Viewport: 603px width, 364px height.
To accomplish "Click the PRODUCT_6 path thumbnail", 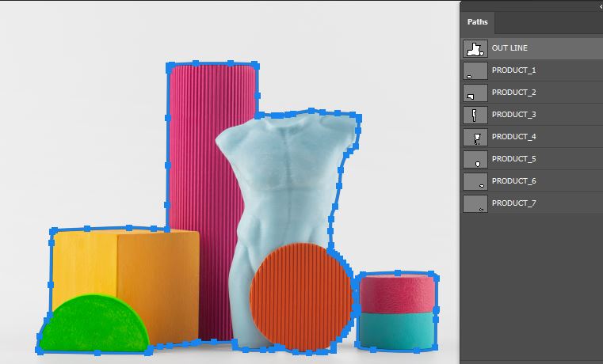I will point(475,182).
